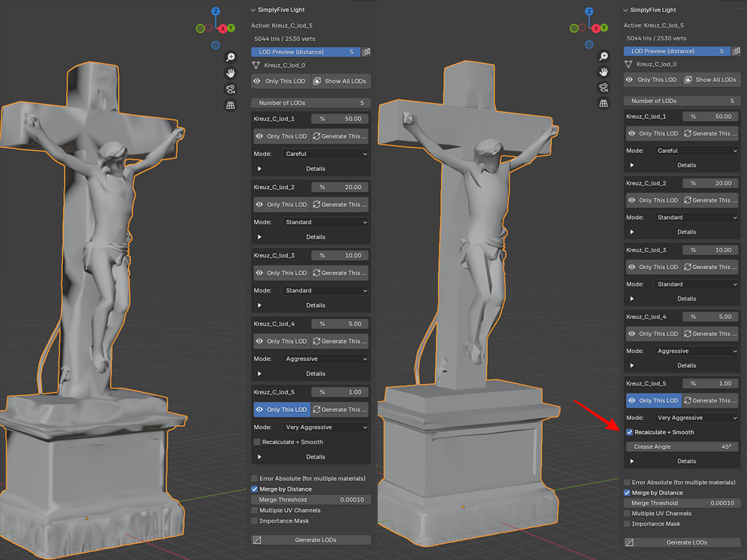Image resolution: width=747 pixels, height=560 pixels.
Task: Open Kreuz_C_lod_2 Standard mode dropdown in right panel
Action: (697, 218)
